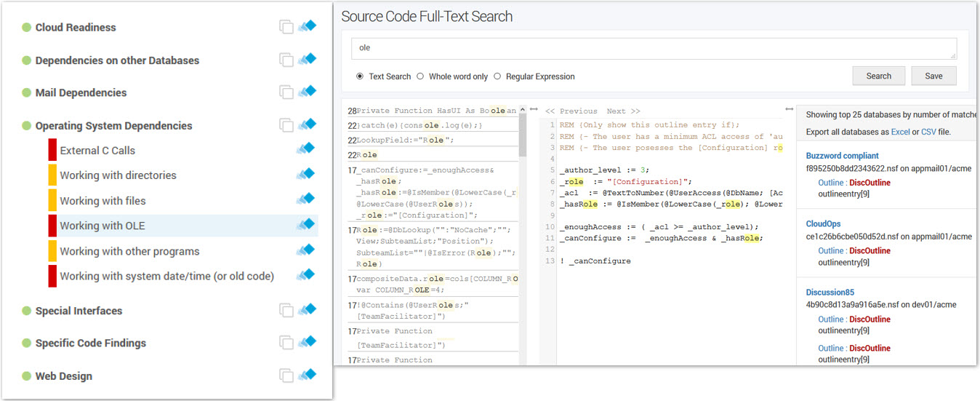
Task: Export all databases as Excel
Action: [x=900, y=132]
